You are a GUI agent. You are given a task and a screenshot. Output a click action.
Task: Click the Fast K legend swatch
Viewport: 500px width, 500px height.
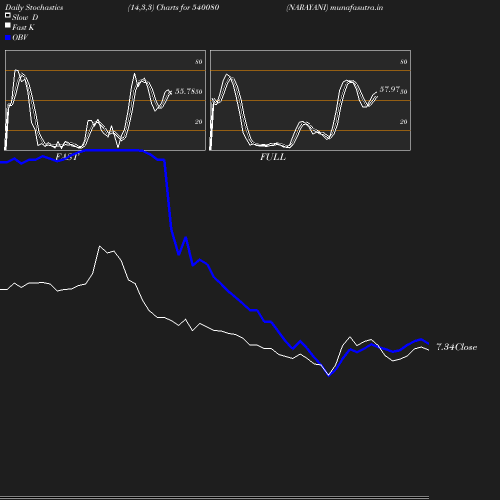8,25
